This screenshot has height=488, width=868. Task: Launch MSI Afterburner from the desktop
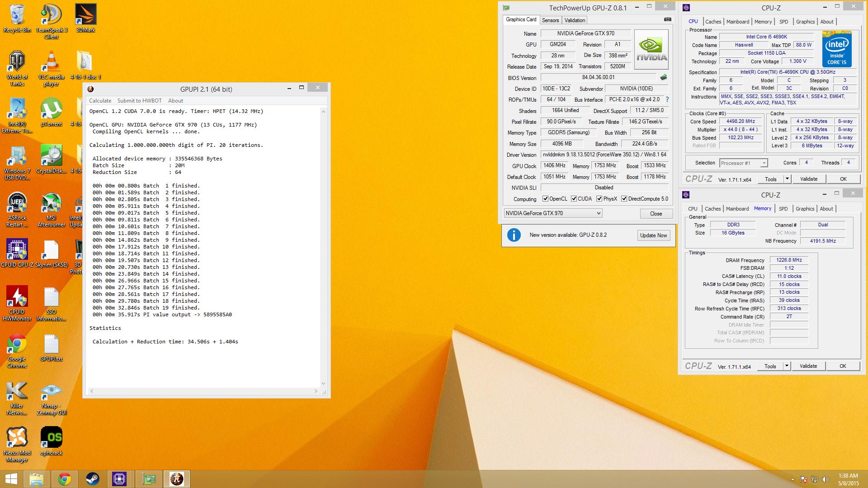pos(51,210)
